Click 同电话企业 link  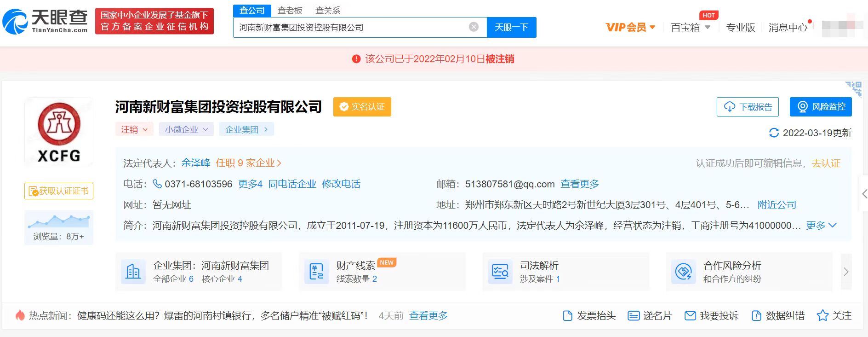tap(292, 184)
